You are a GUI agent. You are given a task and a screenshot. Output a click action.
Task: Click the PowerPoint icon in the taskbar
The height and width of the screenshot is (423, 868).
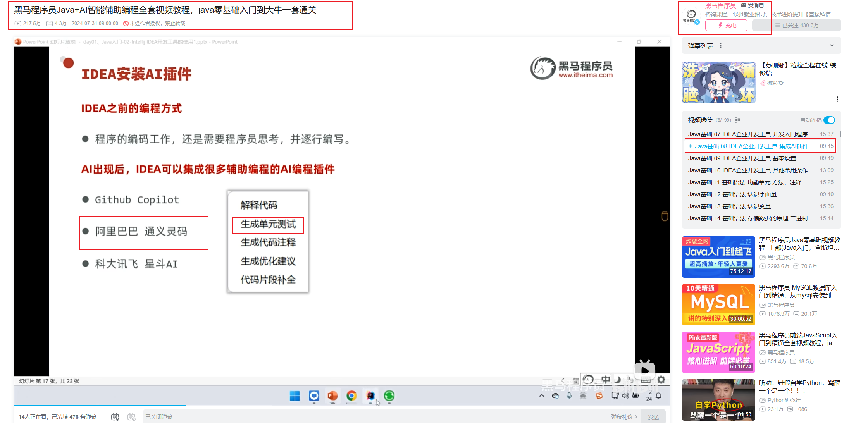[x=332, y=396]
